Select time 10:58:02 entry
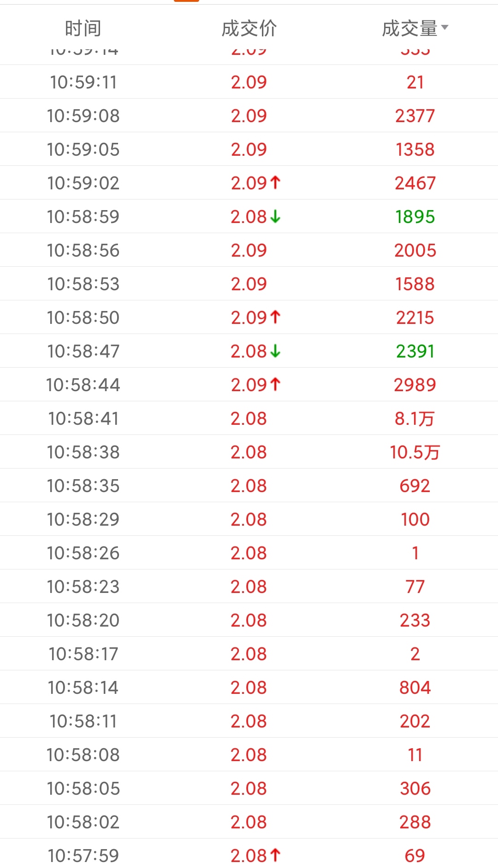Screen dimensions: 498x868 [83, 822]
